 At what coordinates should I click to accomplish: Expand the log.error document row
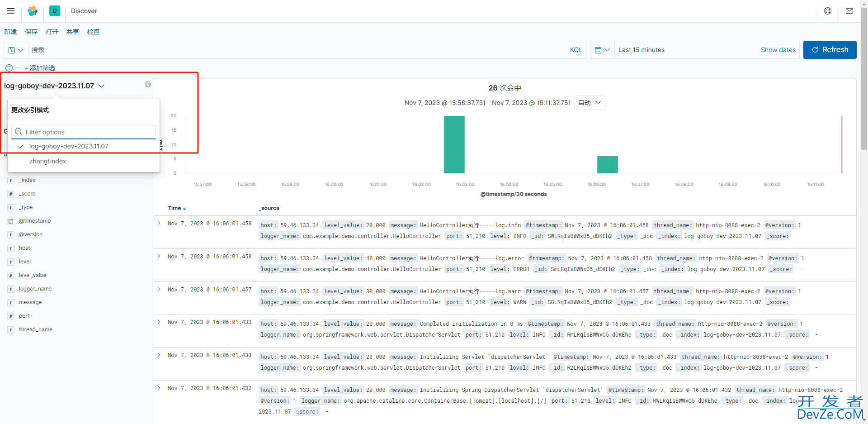point(159,256)
